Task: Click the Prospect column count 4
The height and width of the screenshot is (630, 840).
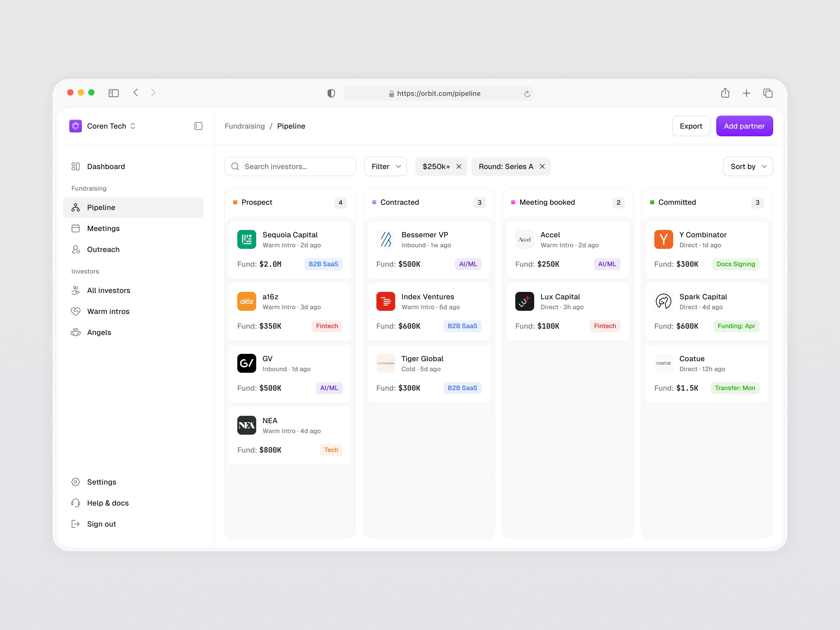Action: coord(341,203)
